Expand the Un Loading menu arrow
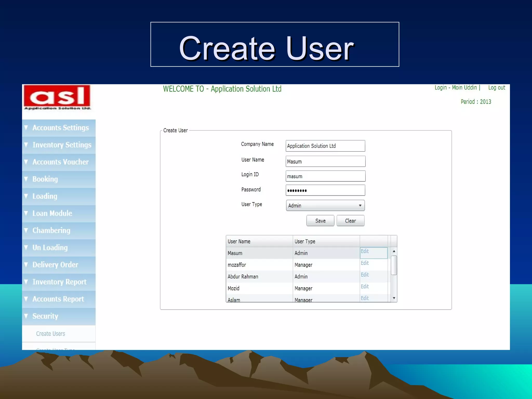This screenshot has height=399, width=532. [26, 248]
